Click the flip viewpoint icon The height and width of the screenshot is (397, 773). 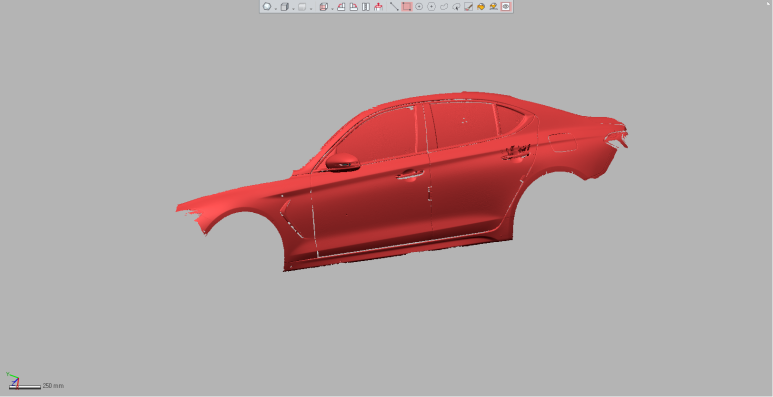[366, 6]
